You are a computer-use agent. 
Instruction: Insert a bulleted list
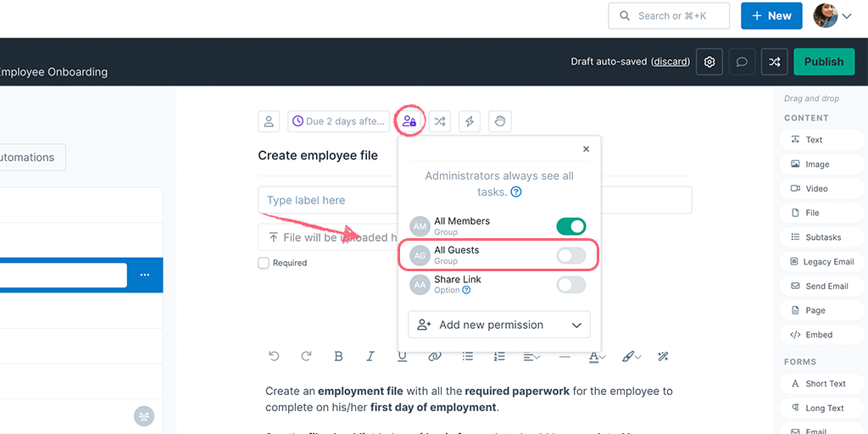[x=468, y=357]
